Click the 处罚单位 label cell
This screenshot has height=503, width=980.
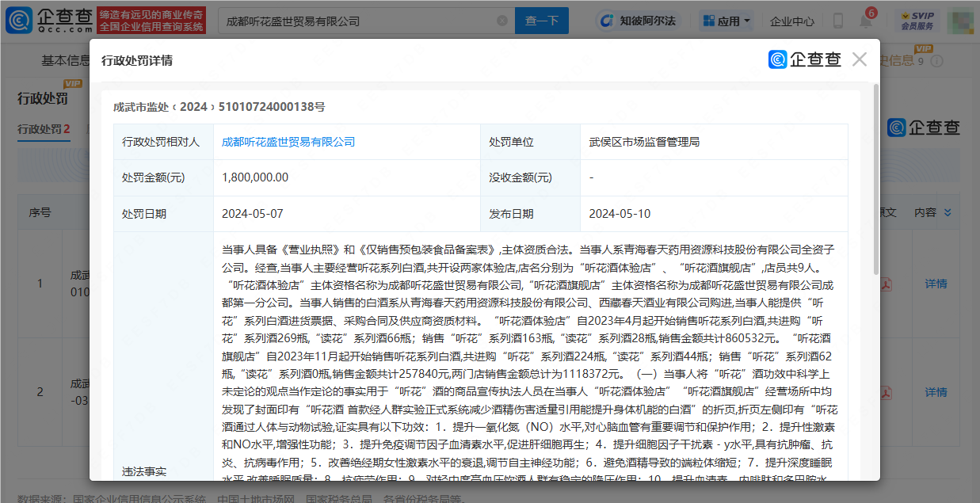click(530, 142)
